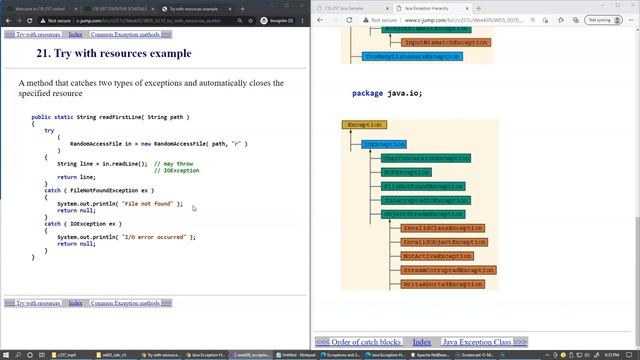Image resolution: width=640 pixels, height=360 pixels.
Task: Click 'Not secure' warning in Edge
Action: (380, 20)
